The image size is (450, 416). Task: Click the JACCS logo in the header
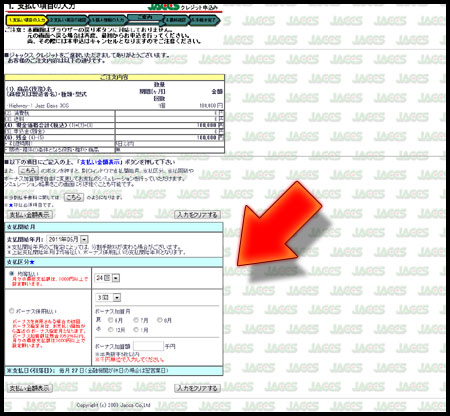[163, 7]
